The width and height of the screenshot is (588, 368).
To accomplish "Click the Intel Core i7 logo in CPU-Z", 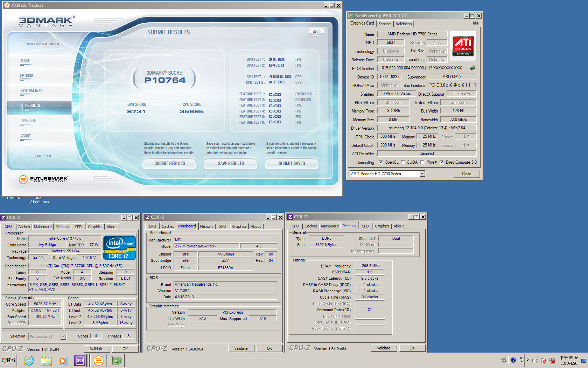I will [119, 247].
